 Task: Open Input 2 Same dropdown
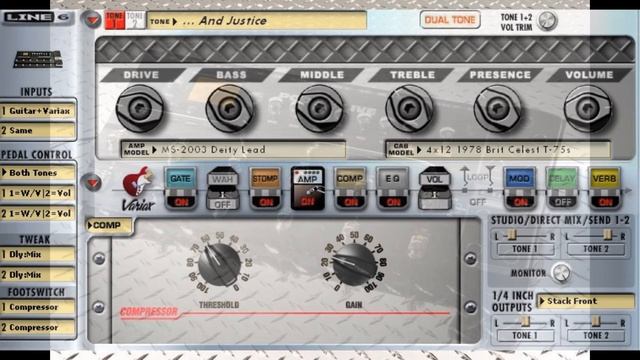pyautogui.click(x=38, y=131)
